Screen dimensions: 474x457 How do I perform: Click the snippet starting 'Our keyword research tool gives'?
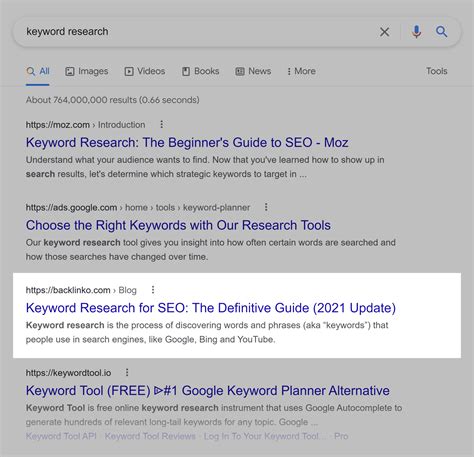(211, 249)
